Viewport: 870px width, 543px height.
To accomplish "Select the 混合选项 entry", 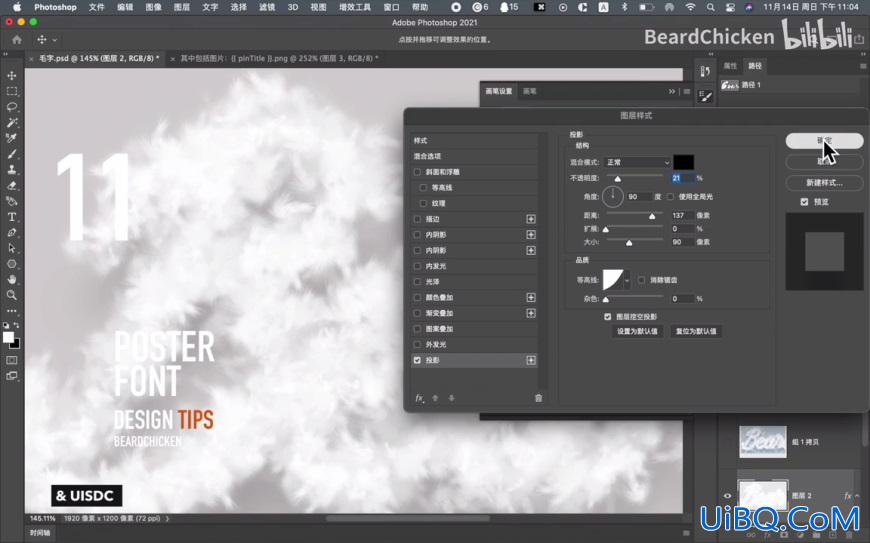I will pos(474,156).
